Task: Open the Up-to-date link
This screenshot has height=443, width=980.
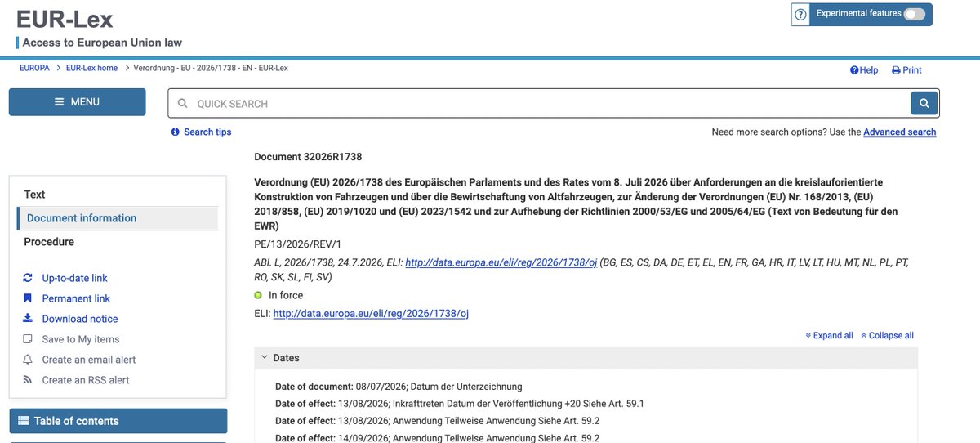Action: pyautogui.click(x=74, y=278)
